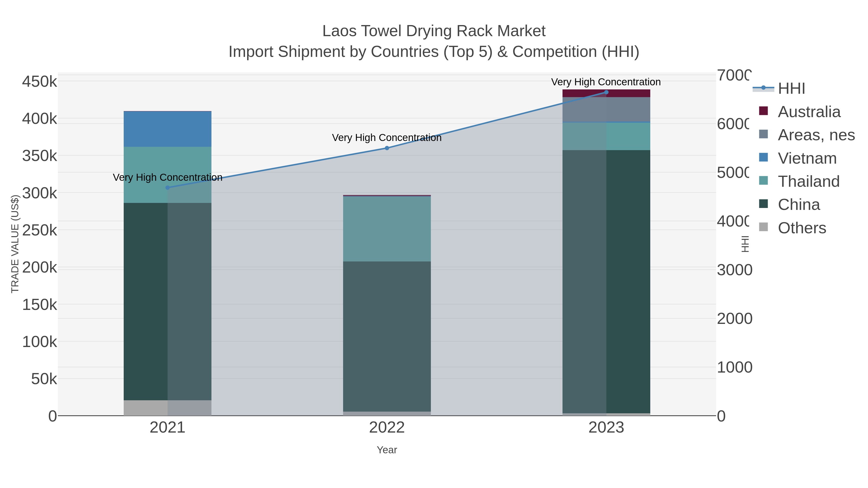Select the China segment of the 2021 bar

click(168, 301)
